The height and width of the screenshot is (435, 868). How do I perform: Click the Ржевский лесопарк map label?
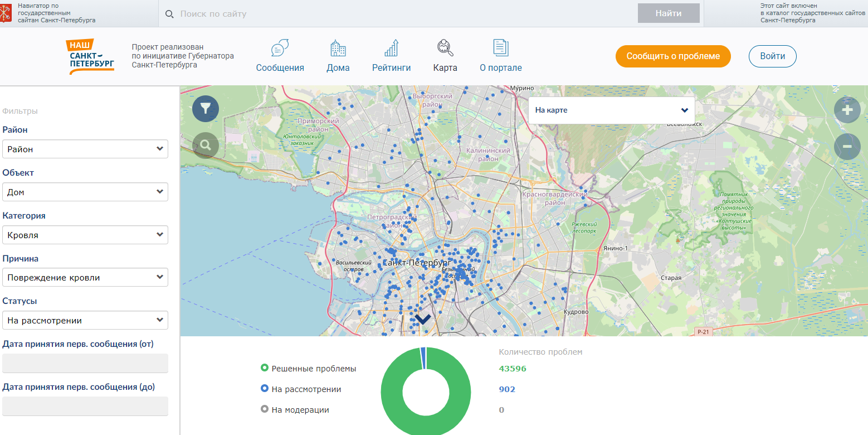pyautogui.click(x=584, y=226)
